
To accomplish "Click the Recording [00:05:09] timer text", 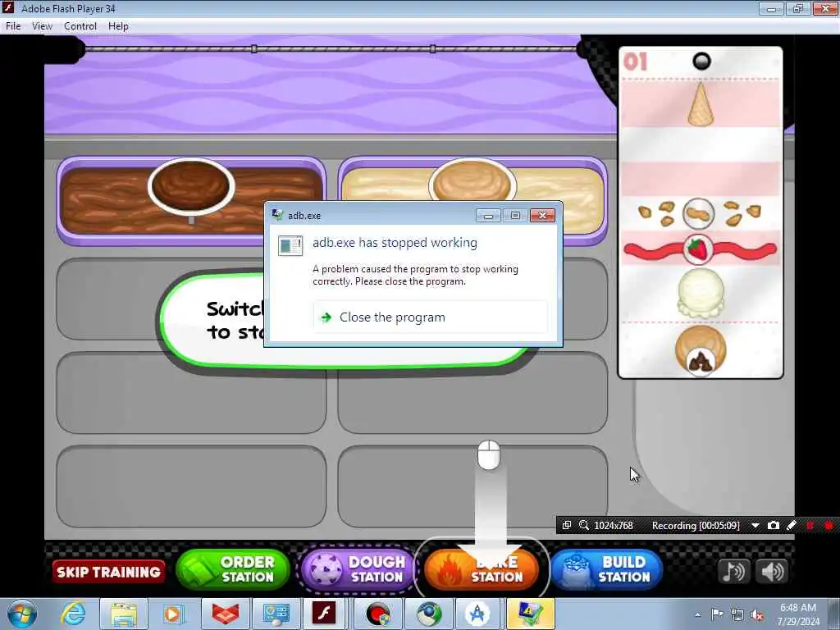I will [x=696, y=526].
